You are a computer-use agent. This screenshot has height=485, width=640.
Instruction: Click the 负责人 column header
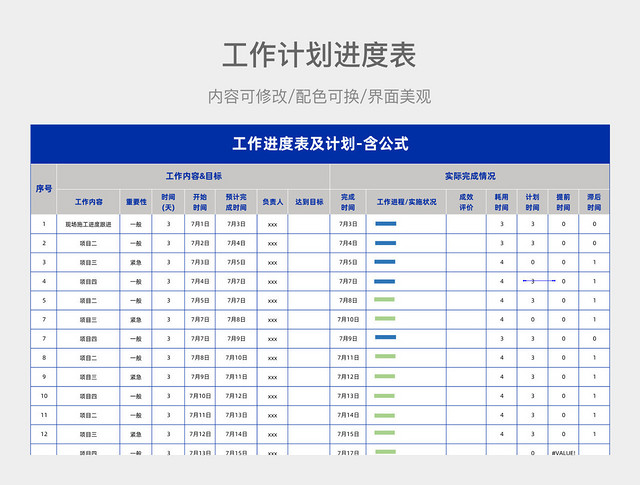point(273,202)
